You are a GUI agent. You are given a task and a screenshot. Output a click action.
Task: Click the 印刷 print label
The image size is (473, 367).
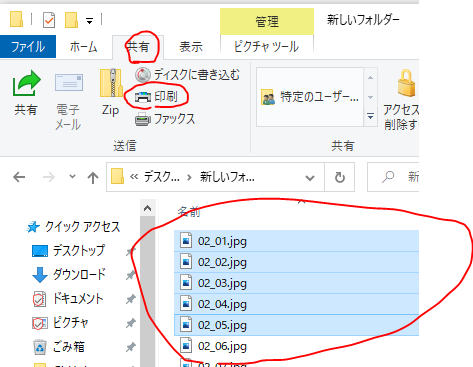[166, 97]
